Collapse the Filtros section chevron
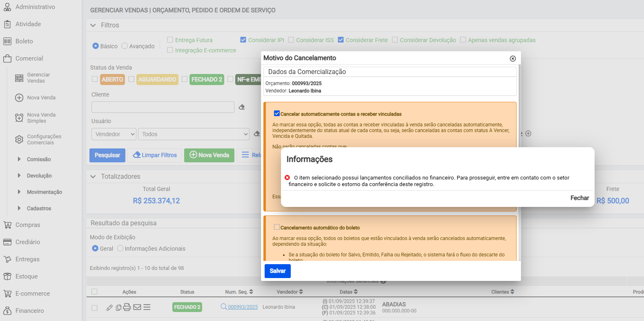The width and height of the screenshot is (644, 321). click(93, 25)
